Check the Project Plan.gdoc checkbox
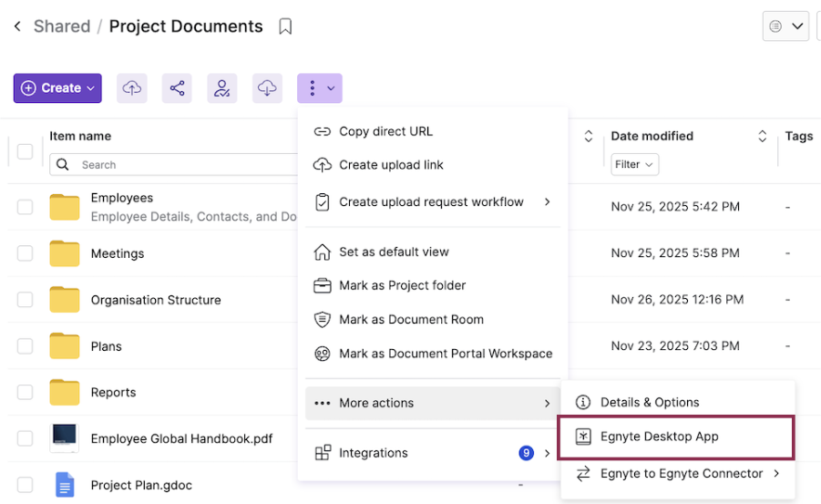Image resolution: width=821 pixels, height=504 pixels. pyautogui.click(x=25, y=485)
